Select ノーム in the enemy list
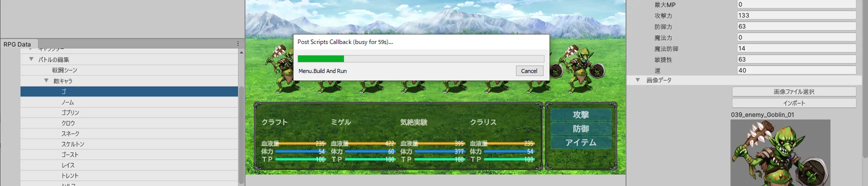The height and width of the screenshot is (186, 868). click(x=129, y=102)
